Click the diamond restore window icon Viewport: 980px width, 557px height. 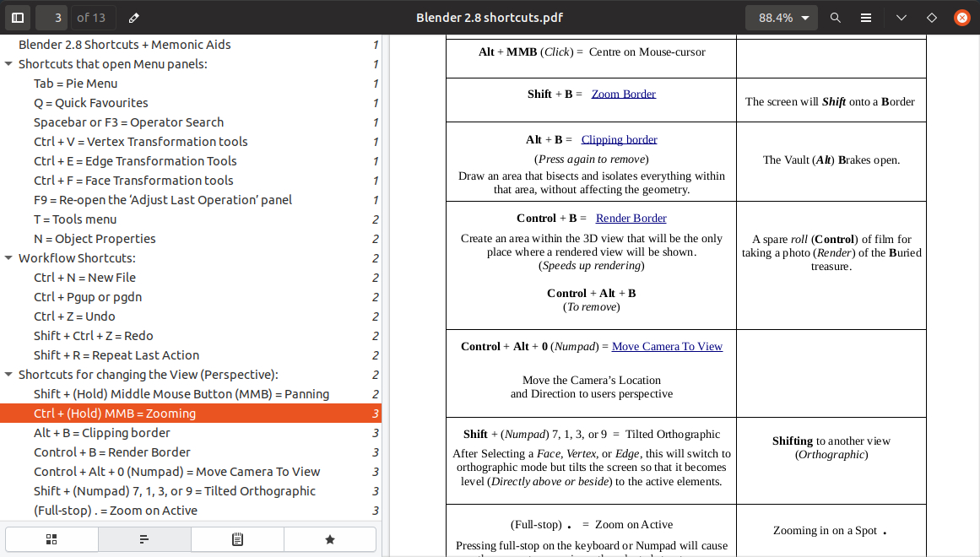[x=931, y=18]
